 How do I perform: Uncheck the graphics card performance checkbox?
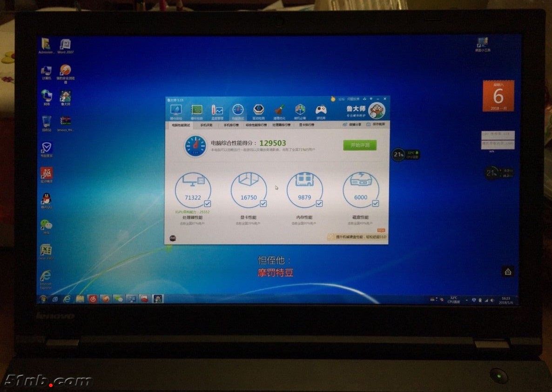click(263, 204)
